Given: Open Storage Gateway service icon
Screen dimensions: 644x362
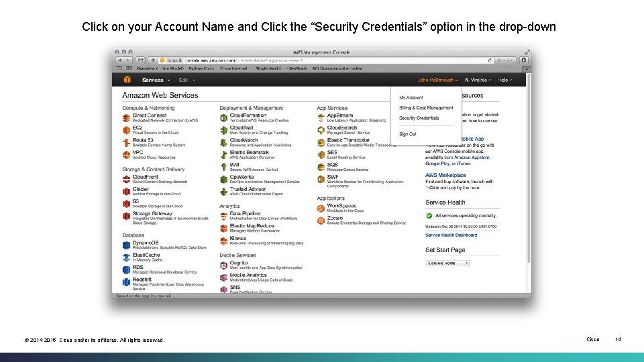Looking at the screenshot, I should coord(127,217).
